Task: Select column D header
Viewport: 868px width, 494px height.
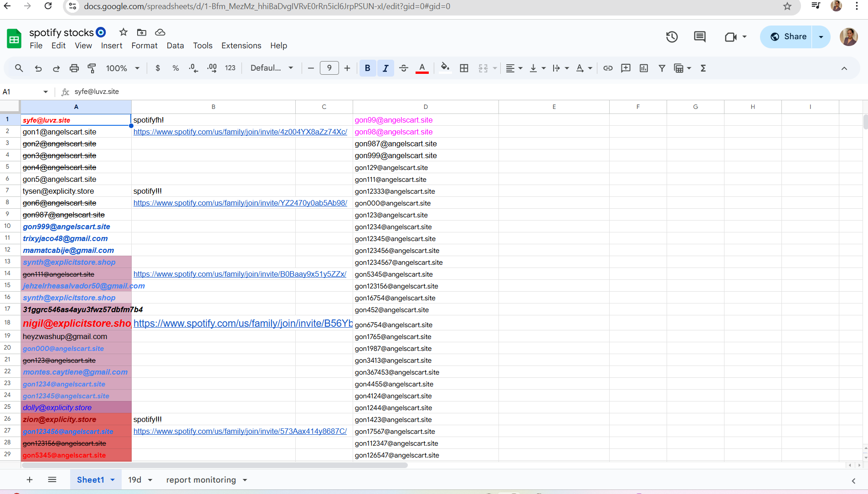Action: [x=426, y=107]
